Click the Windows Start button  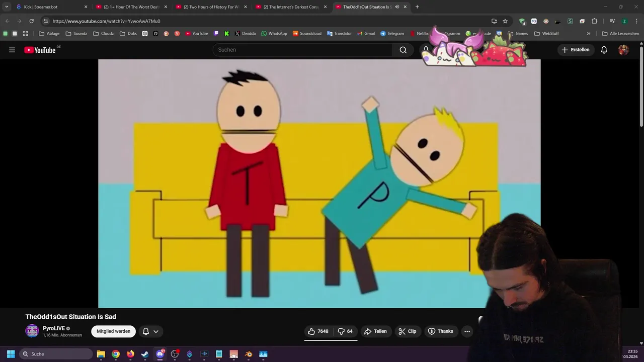[x=11, y=354]
